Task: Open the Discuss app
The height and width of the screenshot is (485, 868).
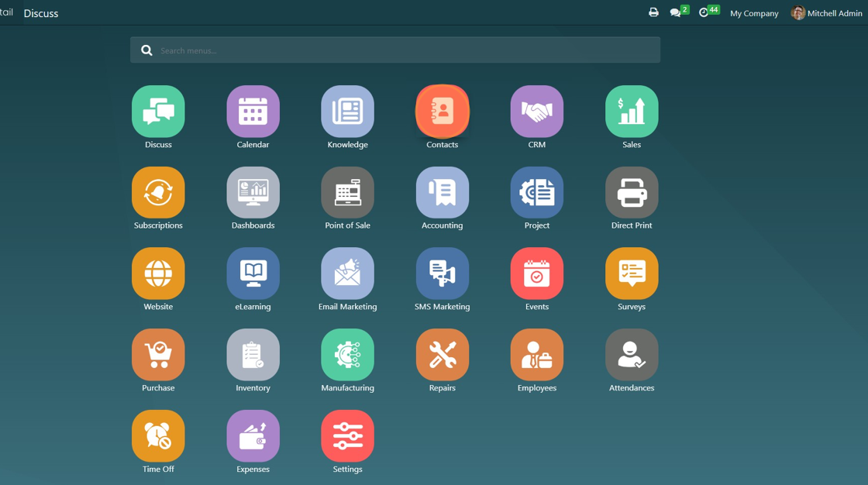Action: point(158,112)
